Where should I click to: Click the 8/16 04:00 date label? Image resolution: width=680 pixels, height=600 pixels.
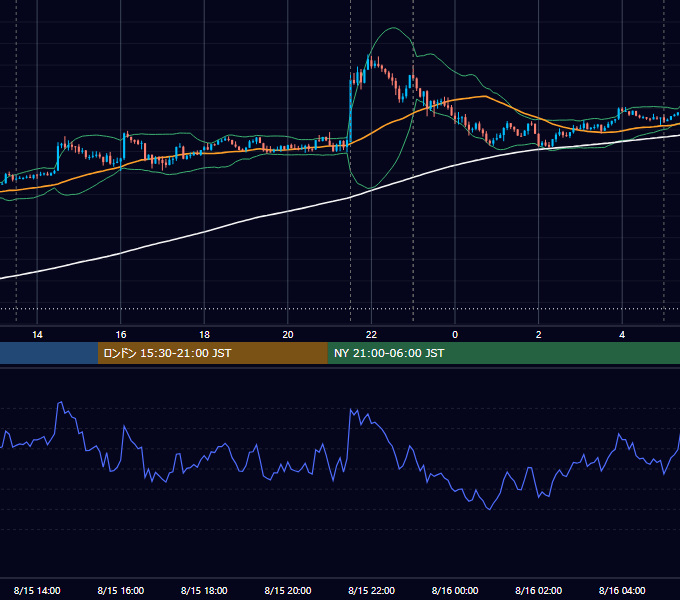click(622, 590)
